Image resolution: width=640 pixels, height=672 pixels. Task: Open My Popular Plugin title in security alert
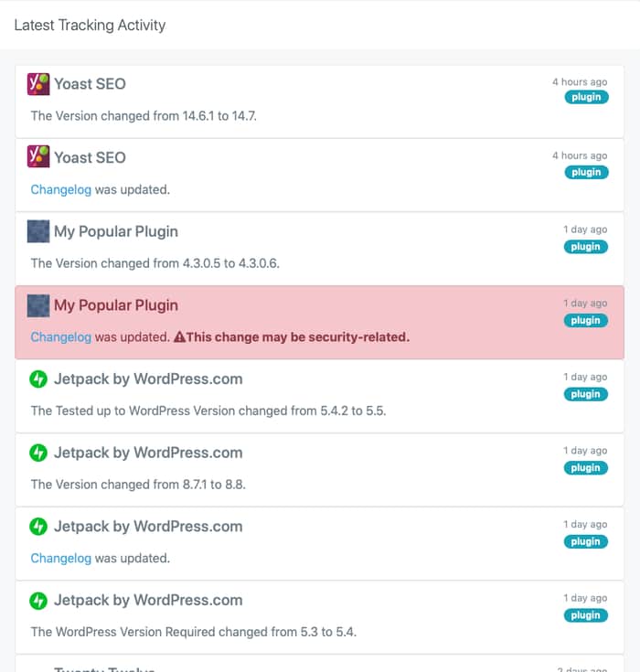pyautogui.click(x=116, y=305)
